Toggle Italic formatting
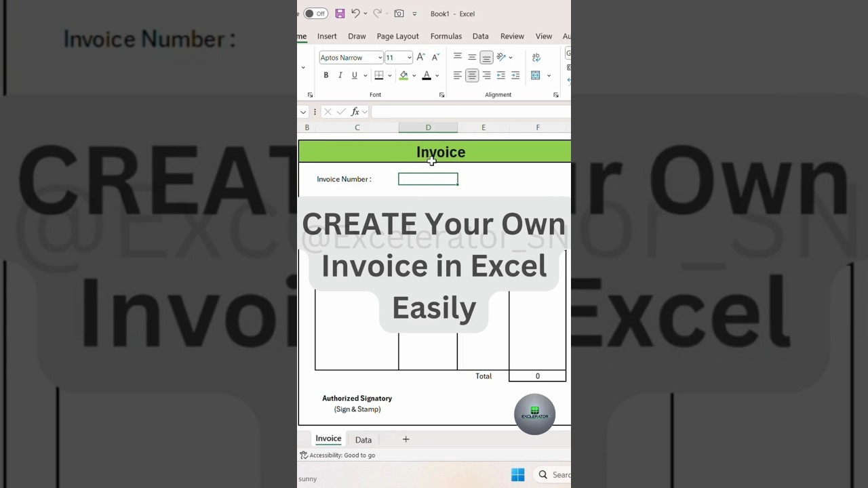Viewport: 868px width, 488px height. tap(340, 75)
